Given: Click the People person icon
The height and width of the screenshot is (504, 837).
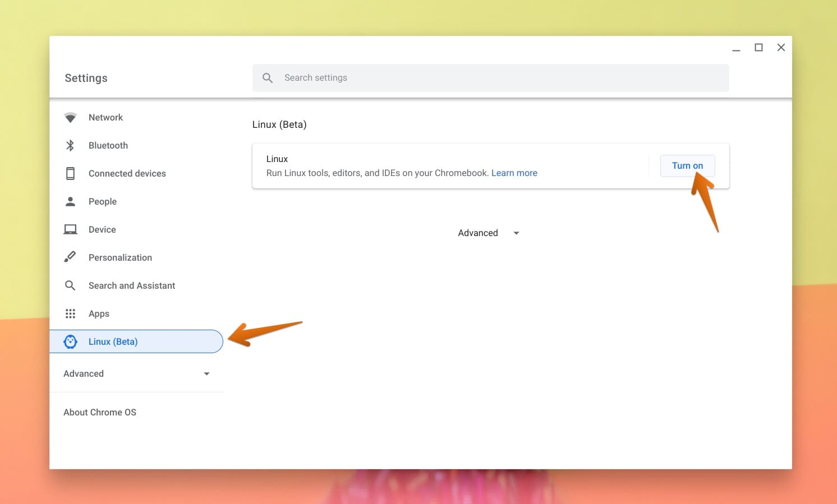Looking at the screenshot, I should (x=70, y=201).
